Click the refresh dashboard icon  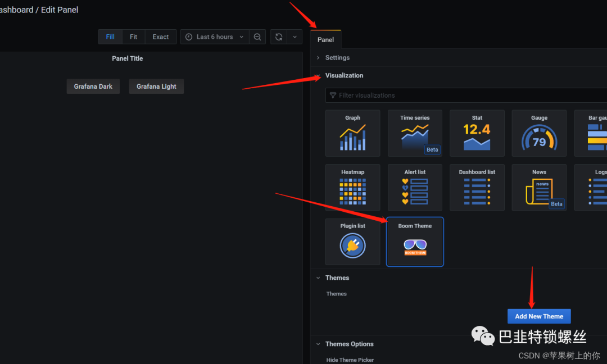click(279, 37)
